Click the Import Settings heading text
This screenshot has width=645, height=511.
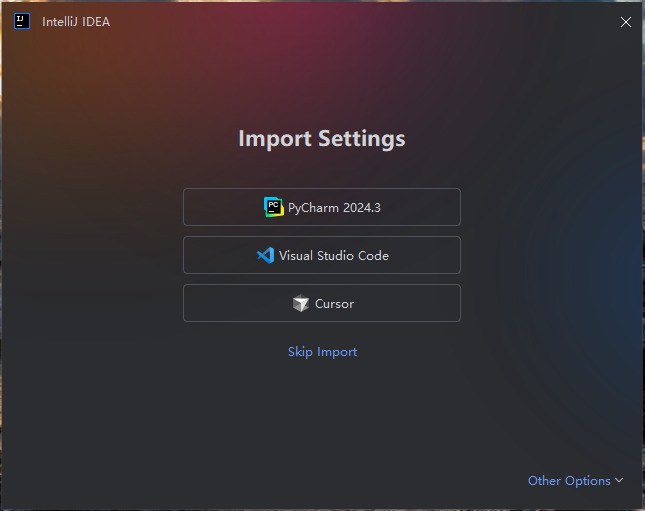coord(321,138)
